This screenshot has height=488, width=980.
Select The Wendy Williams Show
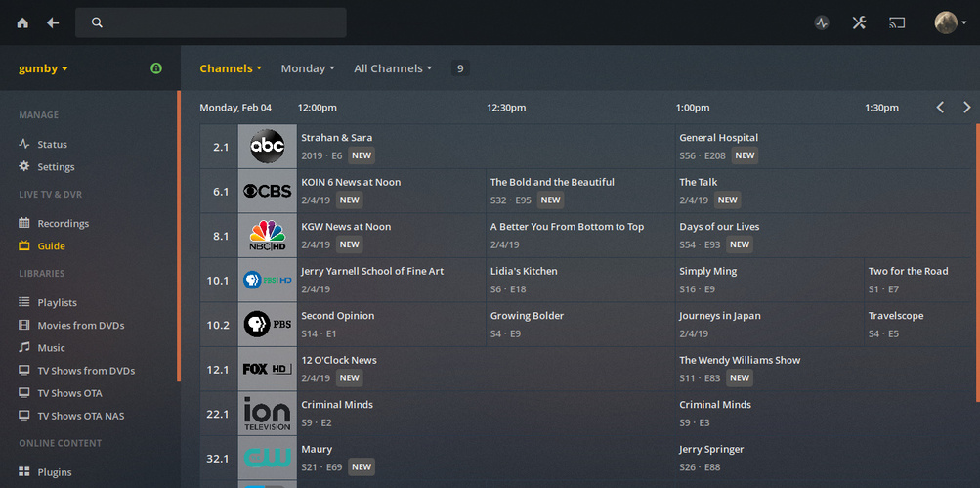[x=825, y=369]
